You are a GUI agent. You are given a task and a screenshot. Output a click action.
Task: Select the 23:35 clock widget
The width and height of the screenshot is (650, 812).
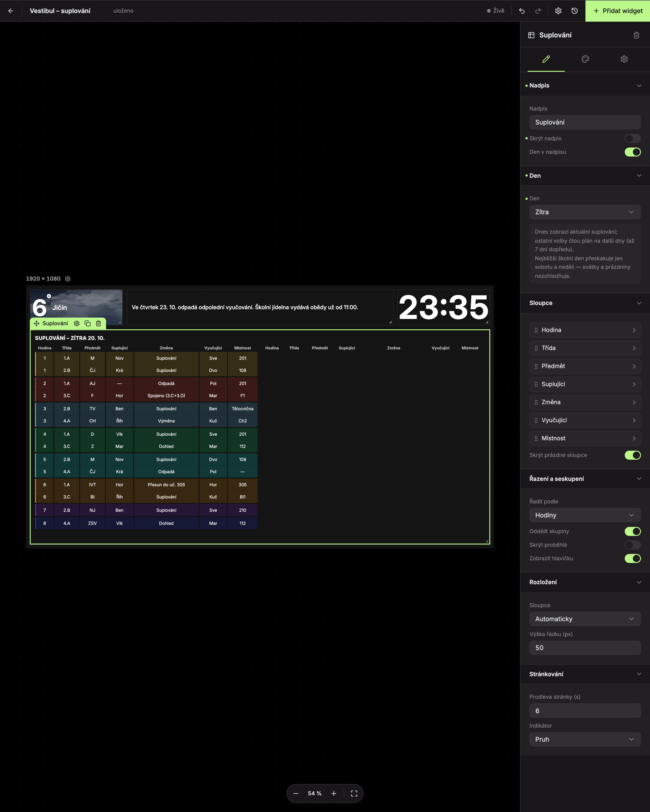tap(443, 307)
